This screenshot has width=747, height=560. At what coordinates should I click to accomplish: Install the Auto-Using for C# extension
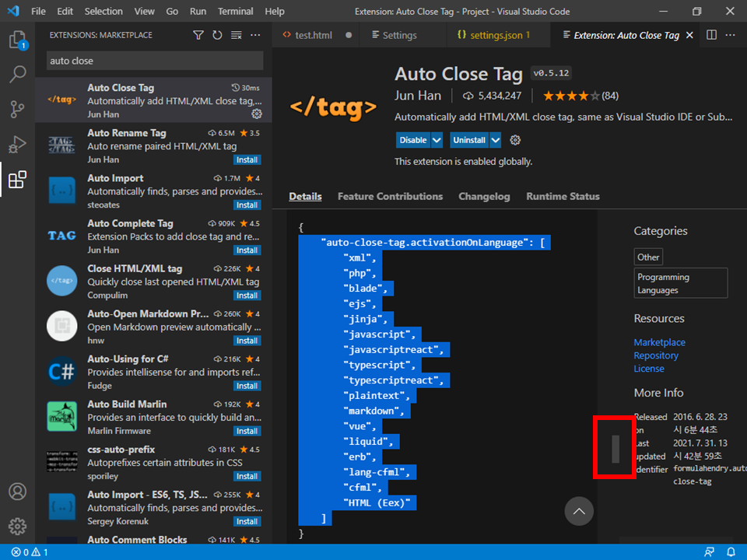click(247, 386)
